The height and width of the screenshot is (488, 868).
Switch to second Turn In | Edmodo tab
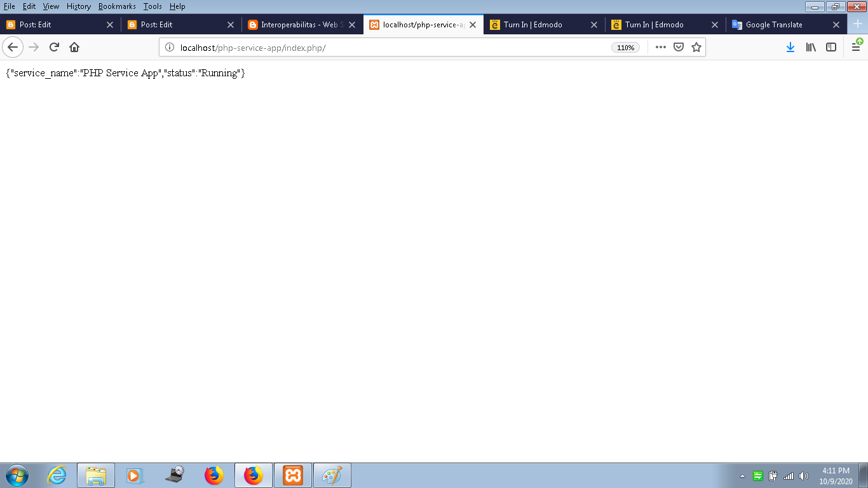click(665, 25)
